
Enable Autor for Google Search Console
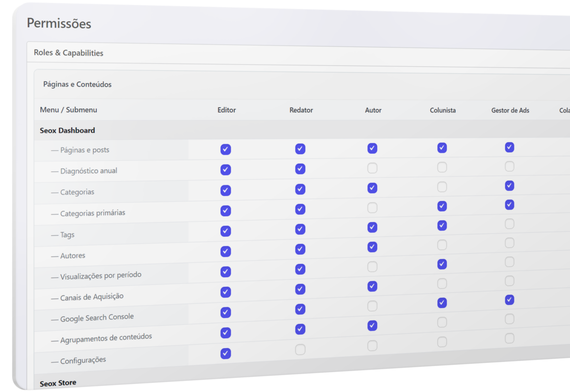373,306
